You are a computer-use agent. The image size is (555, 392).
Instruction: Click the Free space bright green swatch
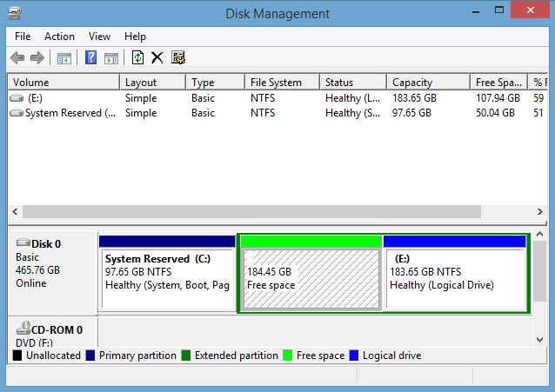tap(288, 355)
